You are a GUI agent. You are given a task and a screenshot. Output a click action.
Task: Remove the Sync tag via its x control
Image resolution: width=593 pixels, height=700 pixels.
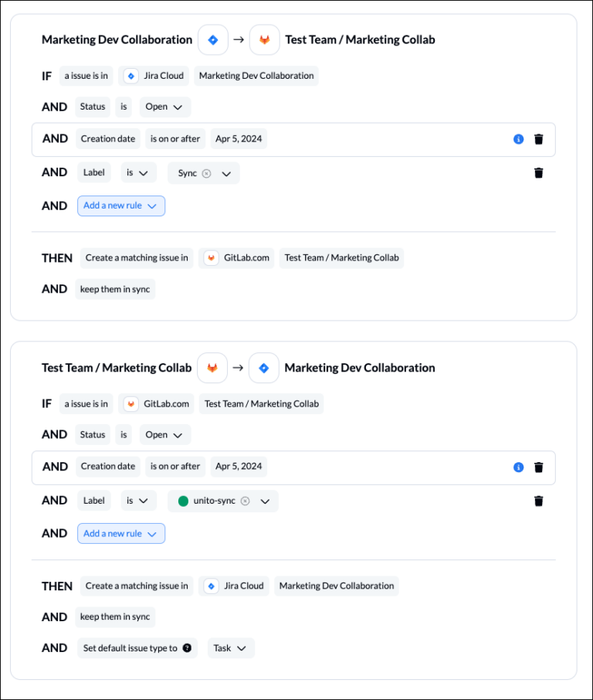(x=207, y=173)
